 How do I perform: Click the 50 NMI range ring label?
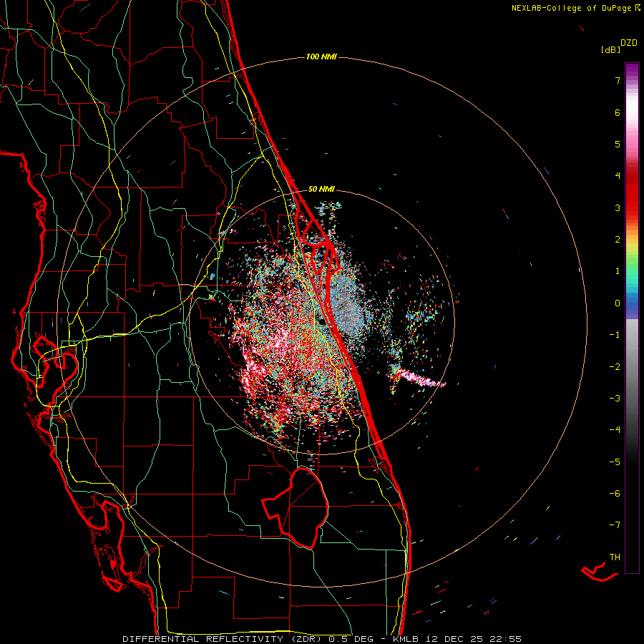click(x=321, y=189)
